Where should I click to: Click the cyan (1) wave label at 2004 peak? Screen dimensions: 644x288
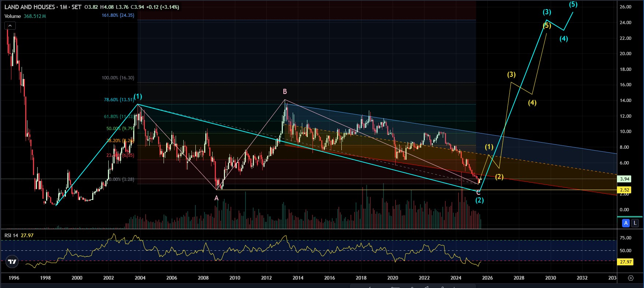pos(138,96)
